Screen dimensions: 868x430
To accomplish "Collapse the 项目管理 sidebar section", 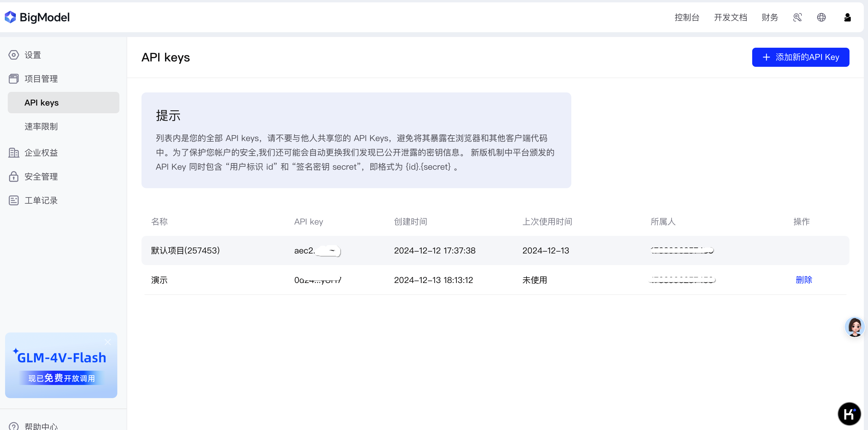I will tap(41, 79).
